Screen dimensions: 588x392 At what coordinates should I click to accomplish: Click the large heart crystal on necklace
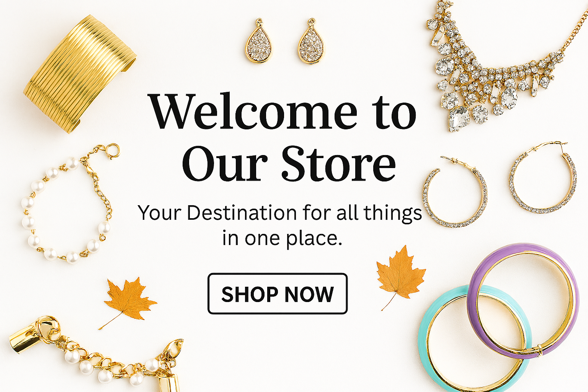click(x=459, y=118)
